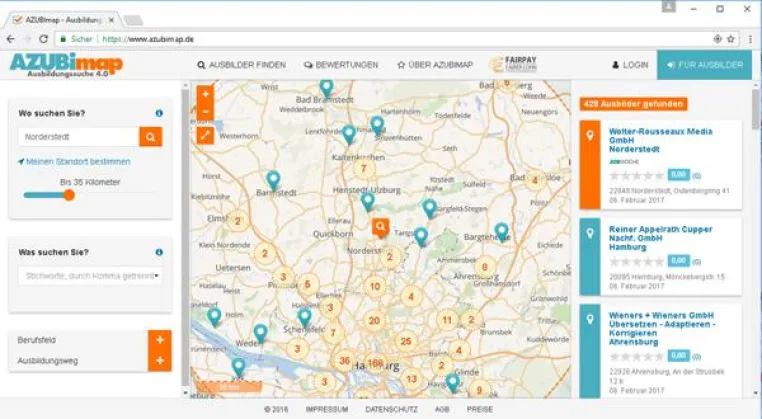Zoom in with the map plus button
This screenshot has height=419, width=762.
(206, 94)
